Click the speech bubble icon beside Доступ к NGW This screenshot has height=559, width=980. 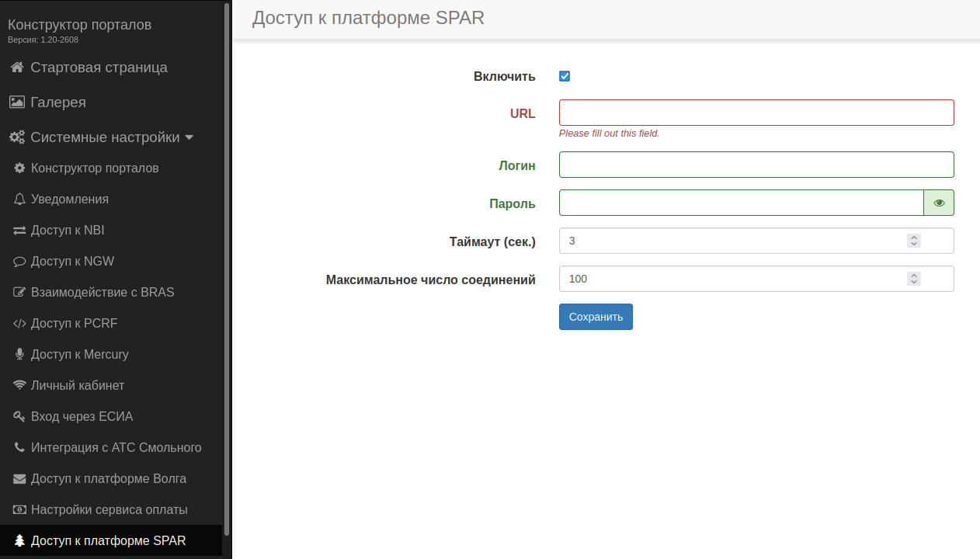pos(20,261)
